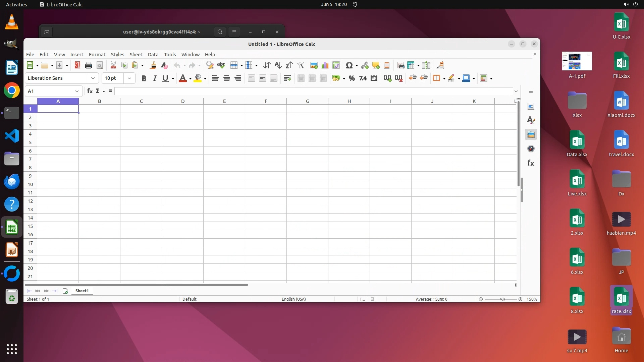Expand the Name Box dropdown arrow
Image resolution: width=644 pixels, height=362 pixels.
tap(77, 91)
